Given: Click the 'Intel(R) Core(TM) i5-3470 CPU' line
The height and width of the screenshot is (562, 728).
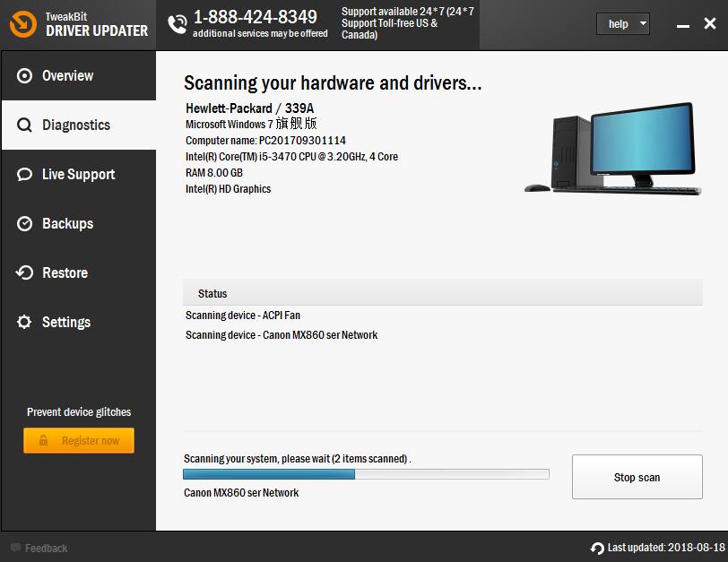Looking at the screenshot, I should (x=291, y=157).
